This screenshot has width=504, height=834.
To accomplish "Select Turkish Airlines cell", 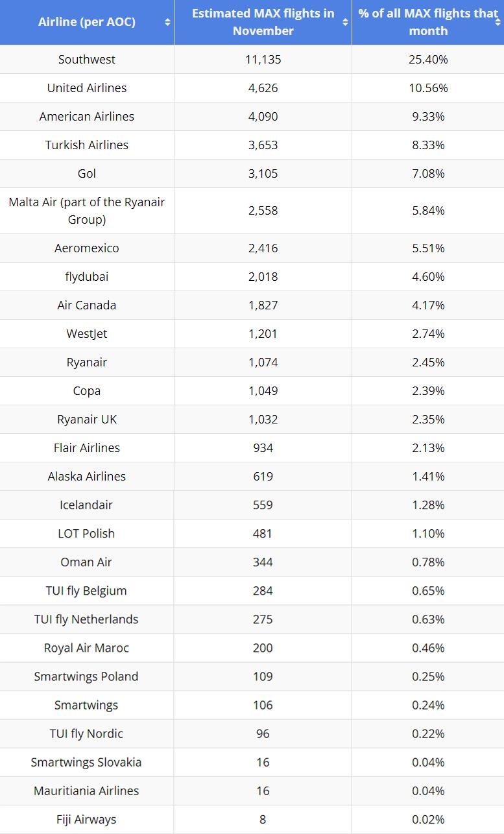I will (x=87, y=145).
